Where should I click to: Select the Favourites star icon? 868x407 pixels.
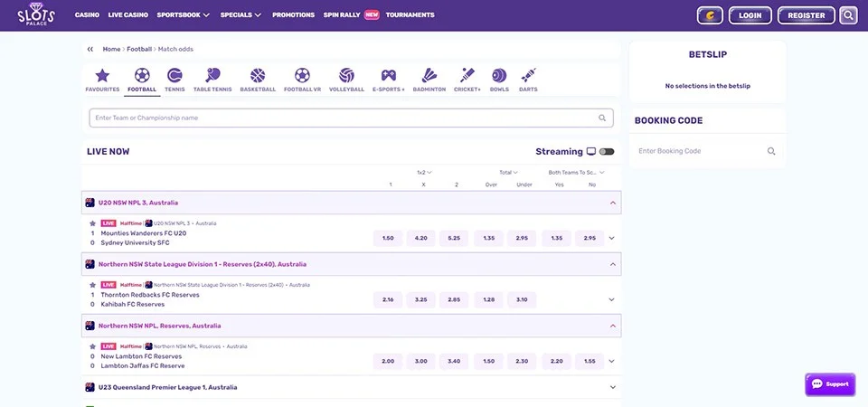click(x=102, y=76)
